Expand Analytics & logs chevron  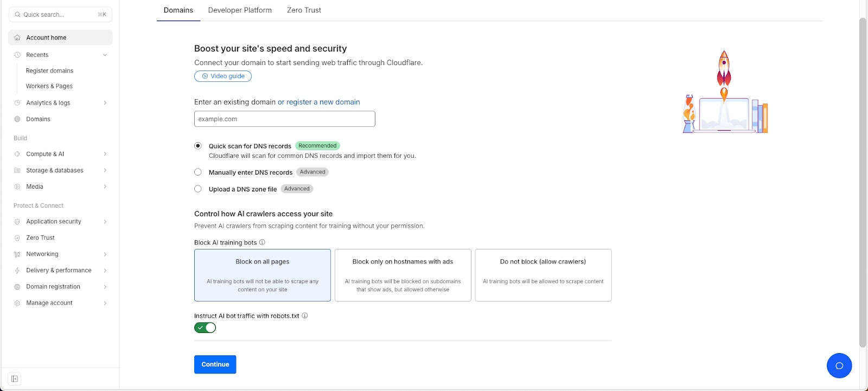(105, 103)
